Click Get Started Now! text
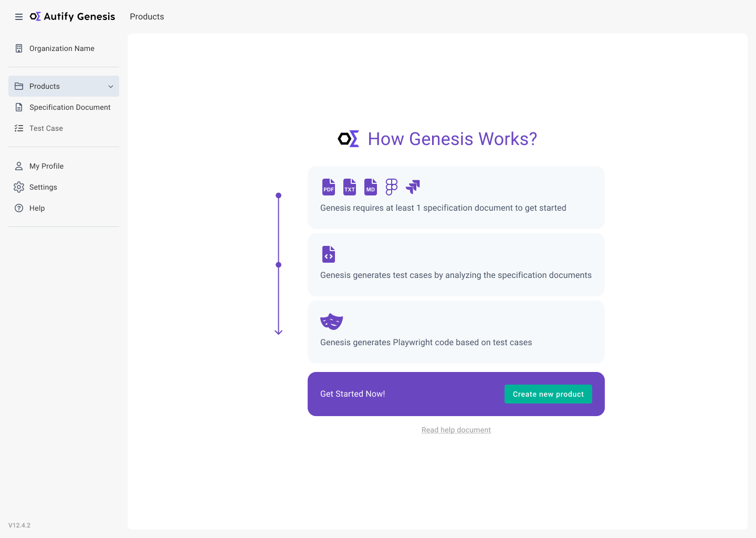This screenshot has width=756, height=538. click(353, 394)
